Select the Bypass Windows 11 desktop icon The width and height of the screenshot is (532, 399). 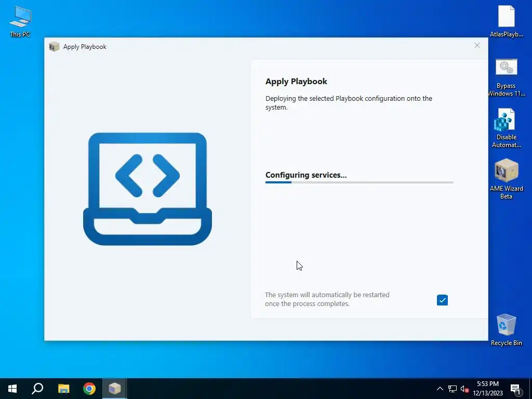click(506, 77)
